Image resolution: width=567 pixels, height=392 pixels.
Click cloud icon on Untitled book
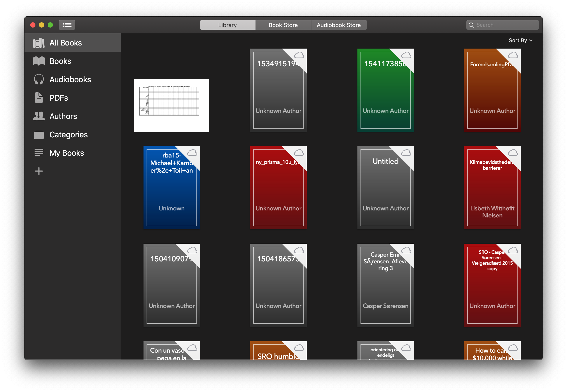pos(406,153)
